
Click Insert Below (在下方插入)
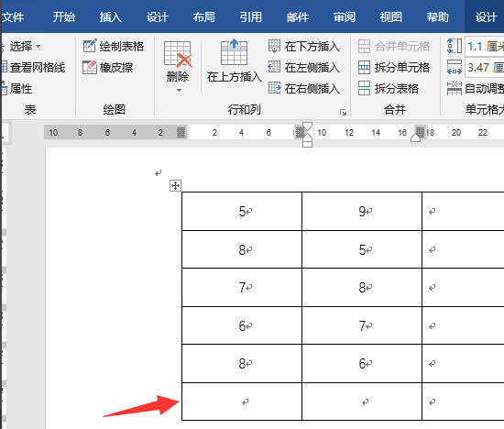coord(304,47)
